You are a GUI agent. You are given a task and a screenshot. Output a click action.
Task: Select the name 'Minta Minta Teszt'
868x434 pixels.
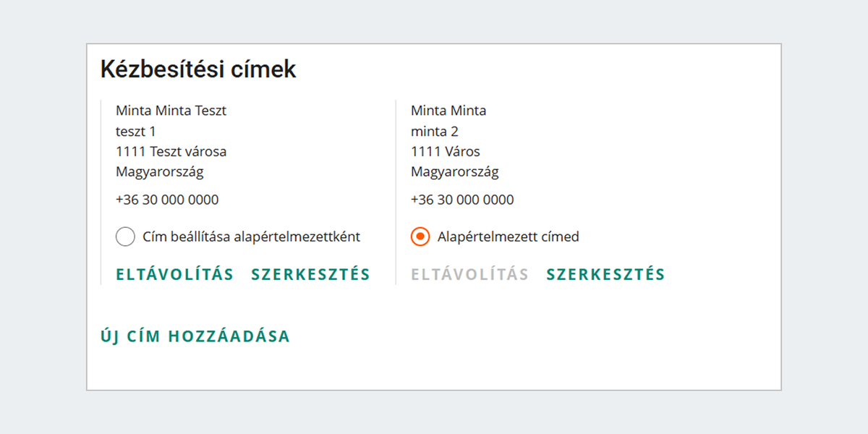[x=171, y=110]
